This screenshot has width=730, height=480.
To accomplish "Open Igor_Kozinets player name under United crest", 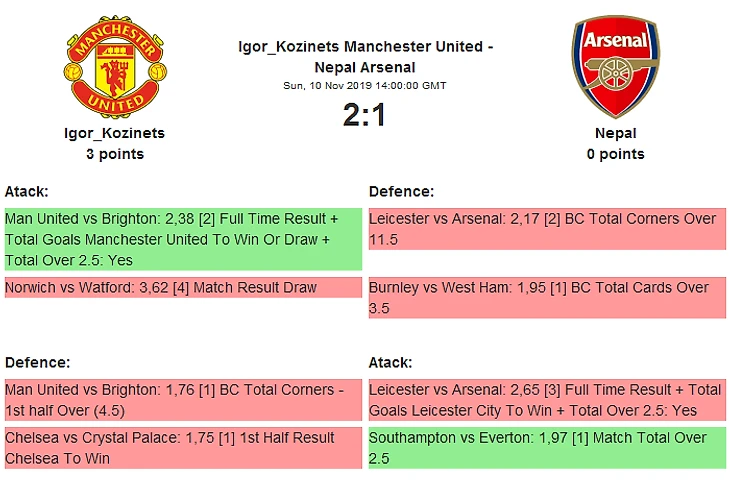I will coord(115,133).
